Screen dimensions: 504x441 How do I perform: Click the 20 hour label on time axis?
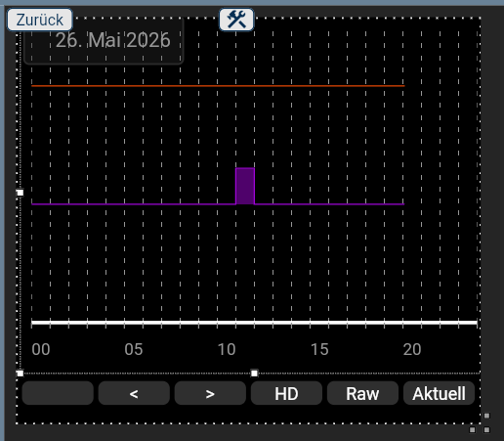(412, 349)
